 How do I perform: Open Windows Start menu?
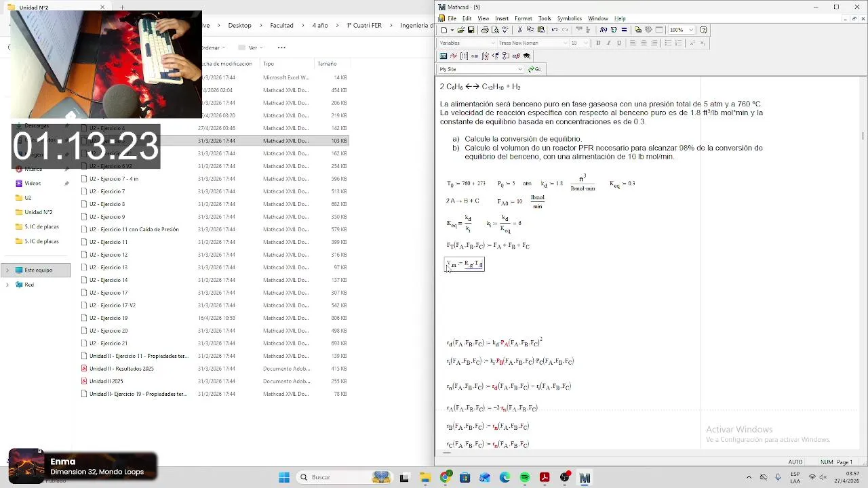(284, 477)
